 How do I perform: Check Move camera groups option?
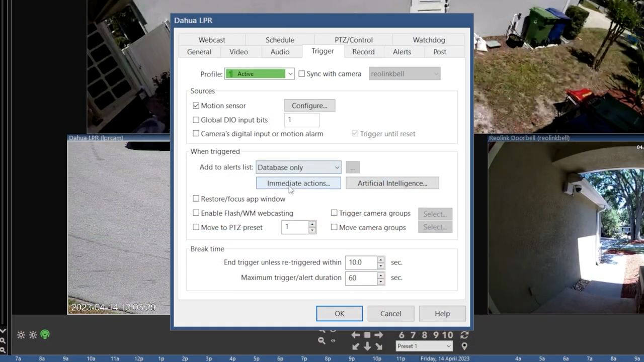click(x=334, y=227)
